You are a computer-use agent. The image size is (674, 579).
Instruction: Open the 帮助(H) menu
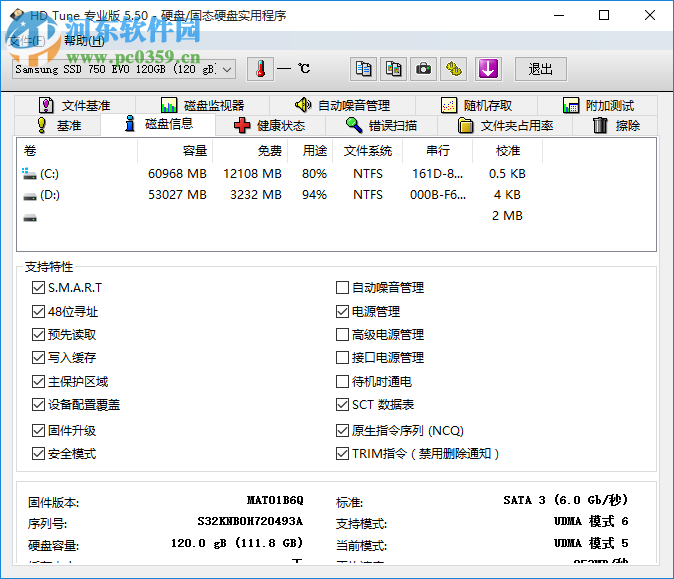pyautogui.click(x=84, y=41)
